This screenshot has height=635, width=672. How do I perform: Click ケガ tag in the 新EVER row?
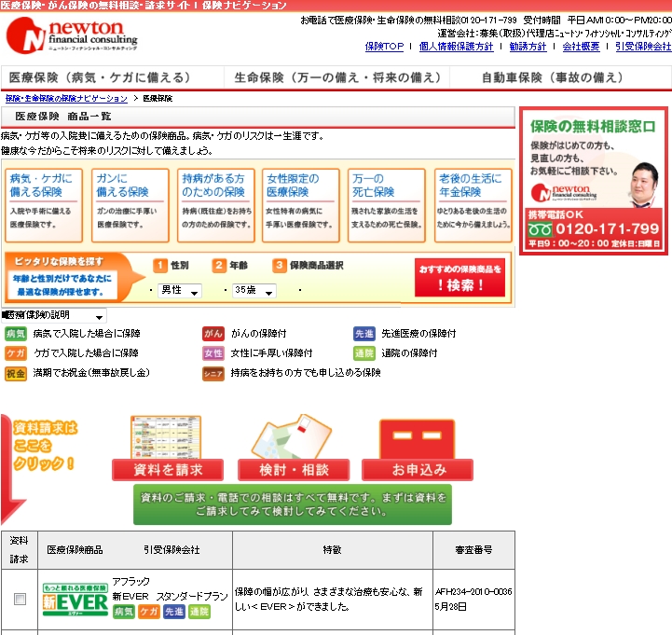click(149, 612)
